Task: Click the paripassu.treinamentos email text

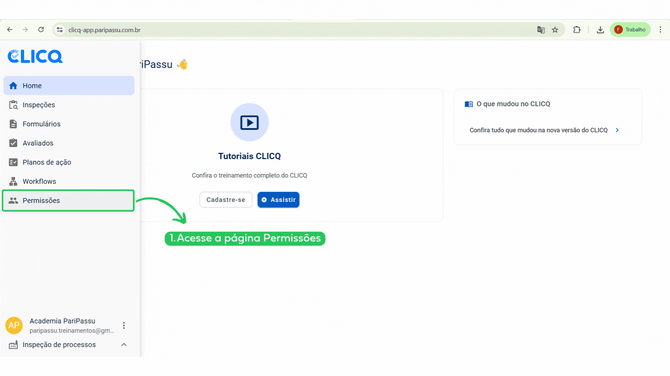Action: click(x=72, y=331)
